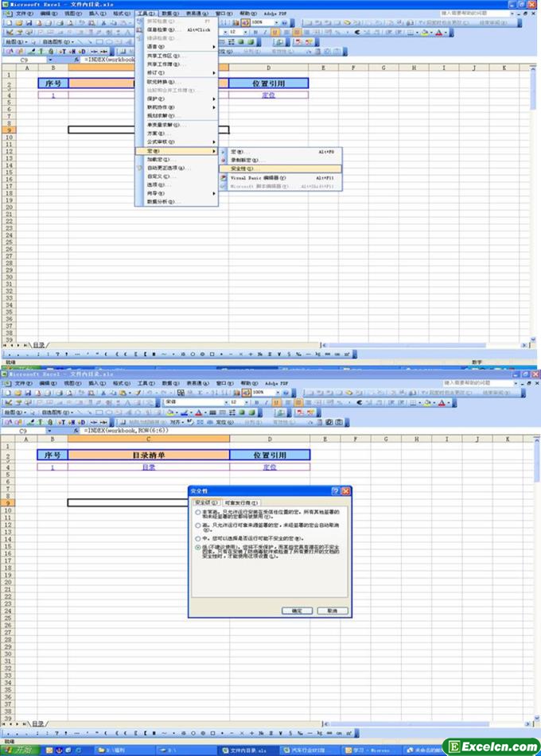The image size is (541, 756).
Task: Select the 低 (不建议使用) security level option
Action: click(198, 548)
